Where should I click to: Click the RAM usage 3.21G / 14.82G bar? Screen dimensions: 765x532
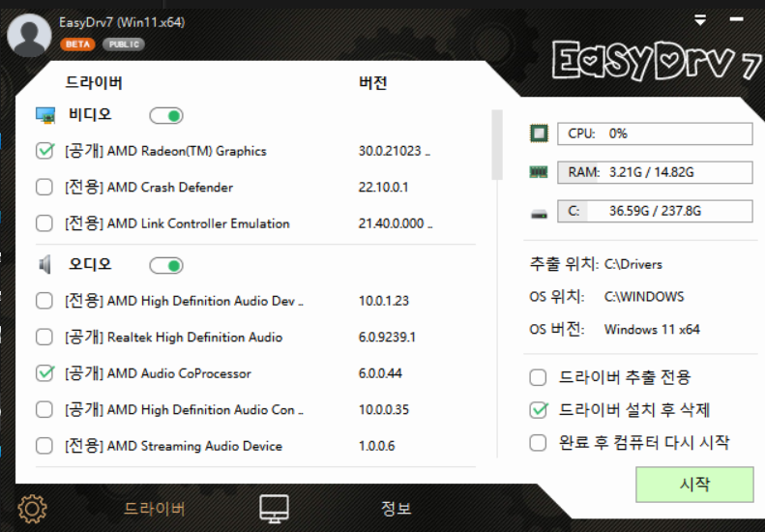655,172
